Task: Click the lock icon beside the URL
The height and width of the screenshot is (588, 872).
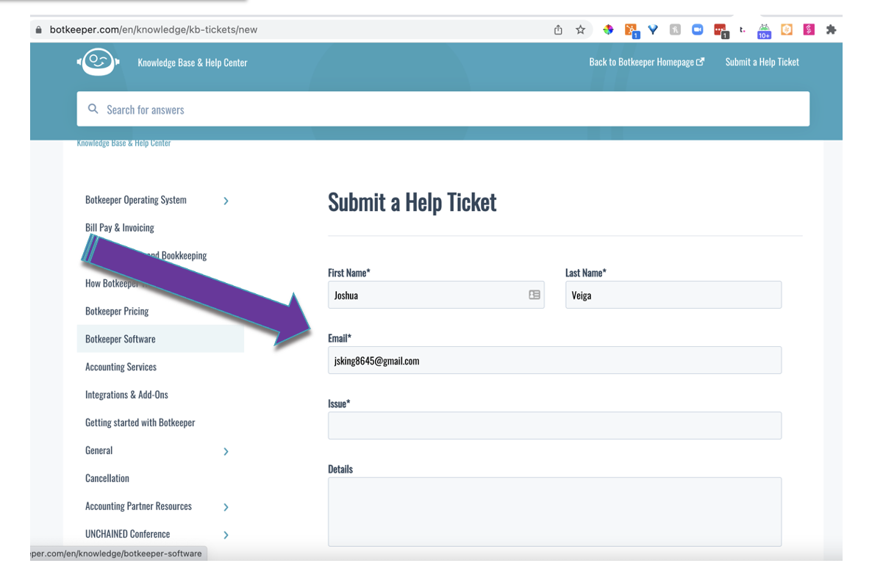Action: click(38, 30)
